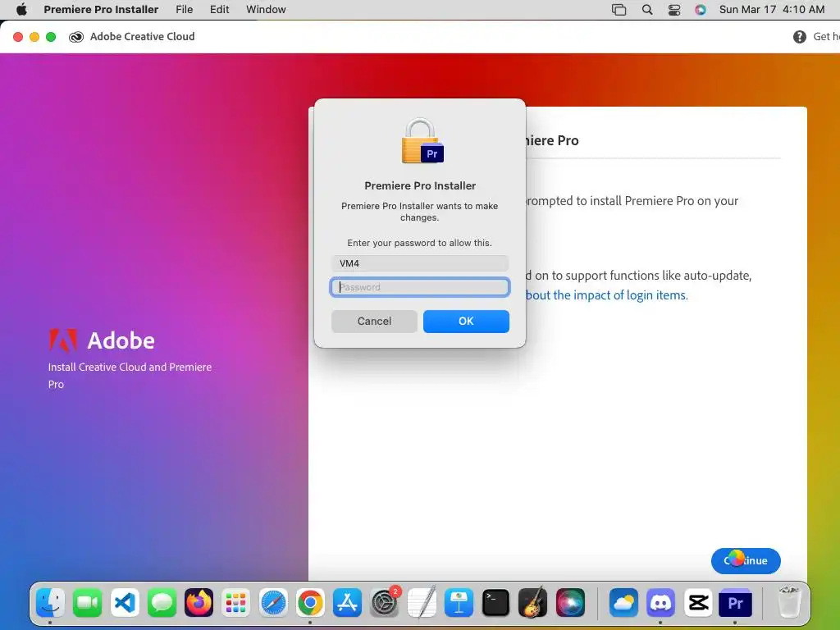The height and width of the screenshot is (630, 840).
Task: Open Terminal from the Dock
Action: [x=495, y=603]
